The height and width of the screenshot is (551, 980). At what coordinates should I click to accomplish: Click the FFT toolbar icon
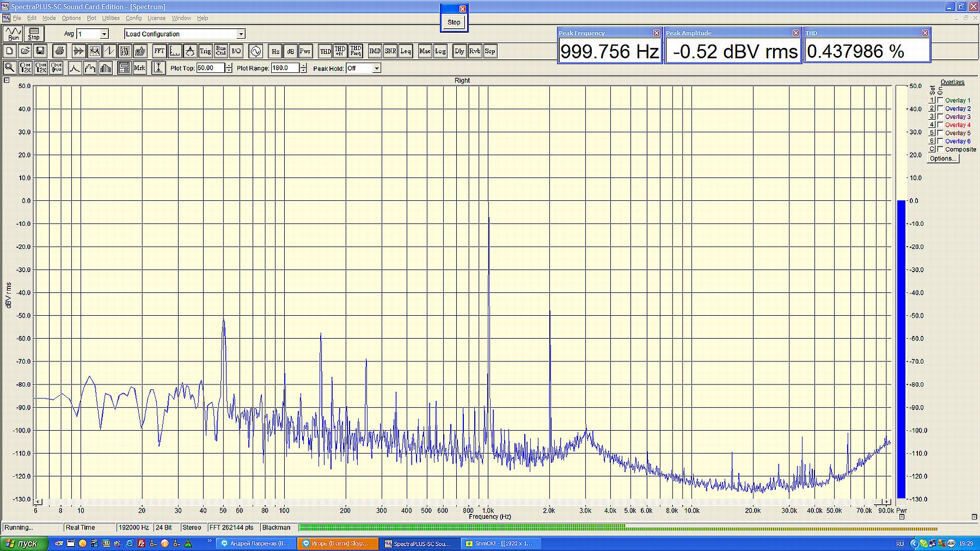159,51
